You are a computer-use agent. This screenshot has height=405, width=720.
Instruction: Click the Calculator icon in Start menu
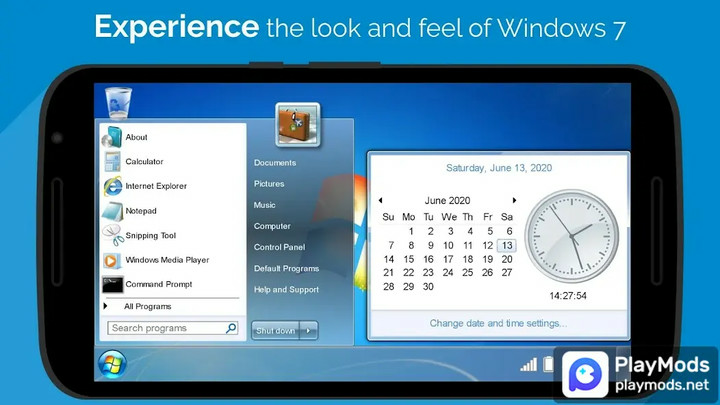[x=112, y=162]
